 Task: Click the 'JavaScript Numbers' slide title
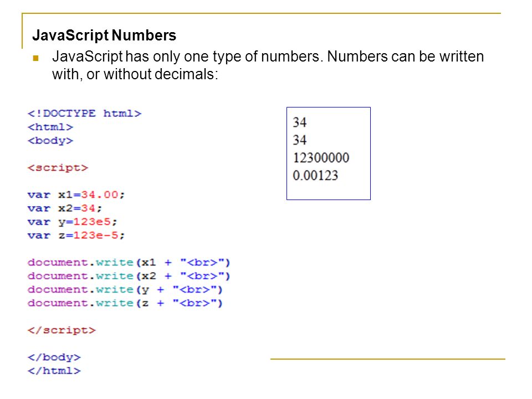(x=104, y=35)
